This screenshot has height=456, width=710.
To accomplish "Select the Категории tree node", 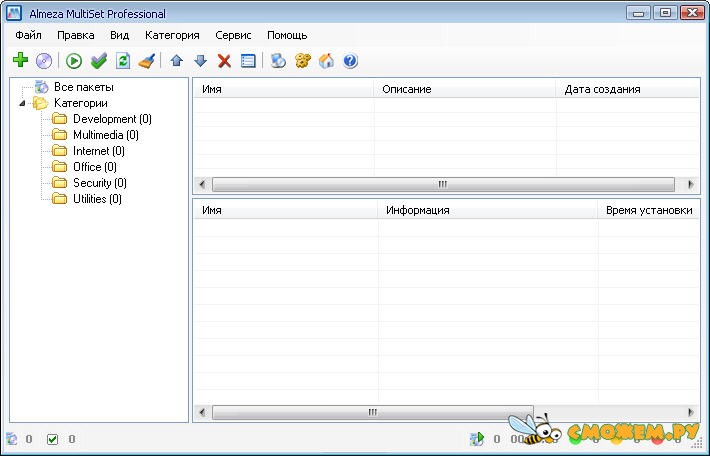I will click(81, 103).
